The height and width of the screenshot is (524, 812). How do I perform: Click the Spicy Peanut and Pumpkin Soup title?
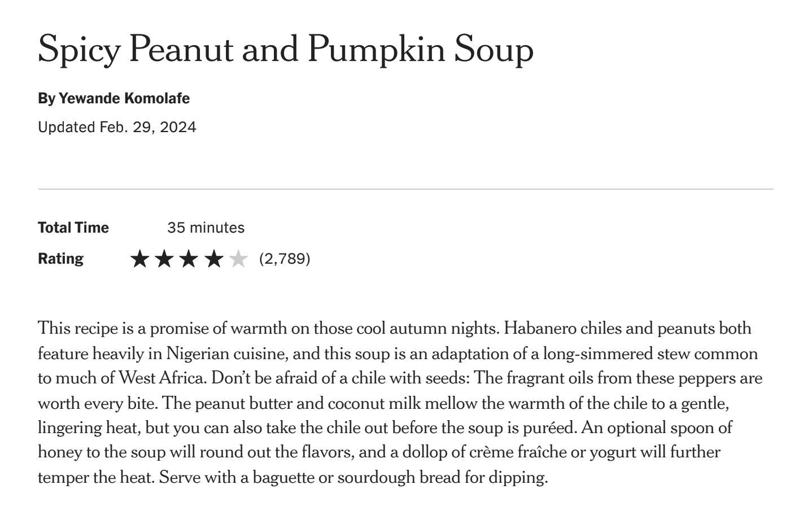click(x=286, y=49)
